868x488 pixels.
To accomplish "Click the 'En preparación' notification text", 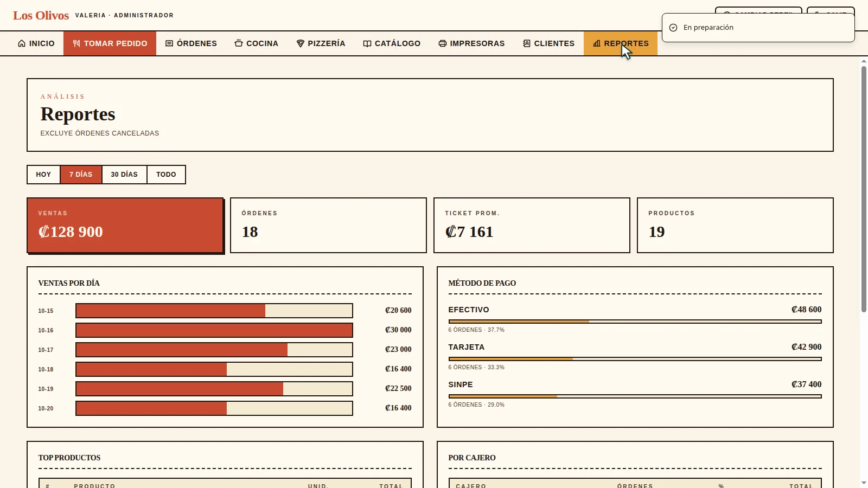I will click(709, 28).
